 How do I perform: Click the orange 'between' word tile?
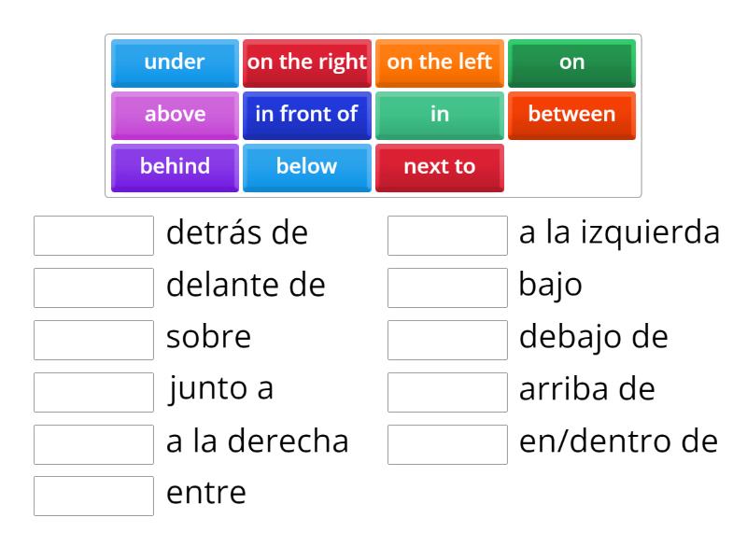571,115
